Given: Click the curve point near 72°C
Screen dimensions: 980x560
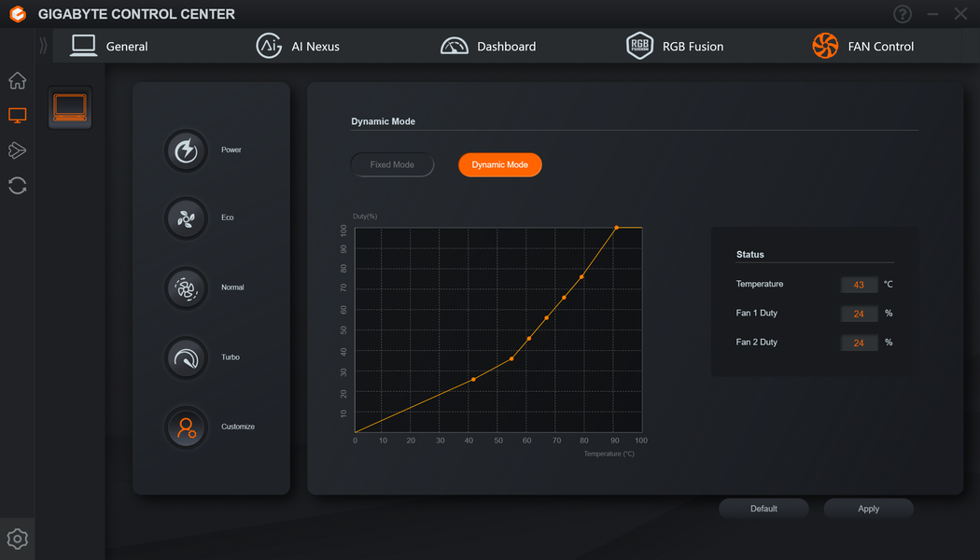Looking at the screenshot, I should click(564, 298).
